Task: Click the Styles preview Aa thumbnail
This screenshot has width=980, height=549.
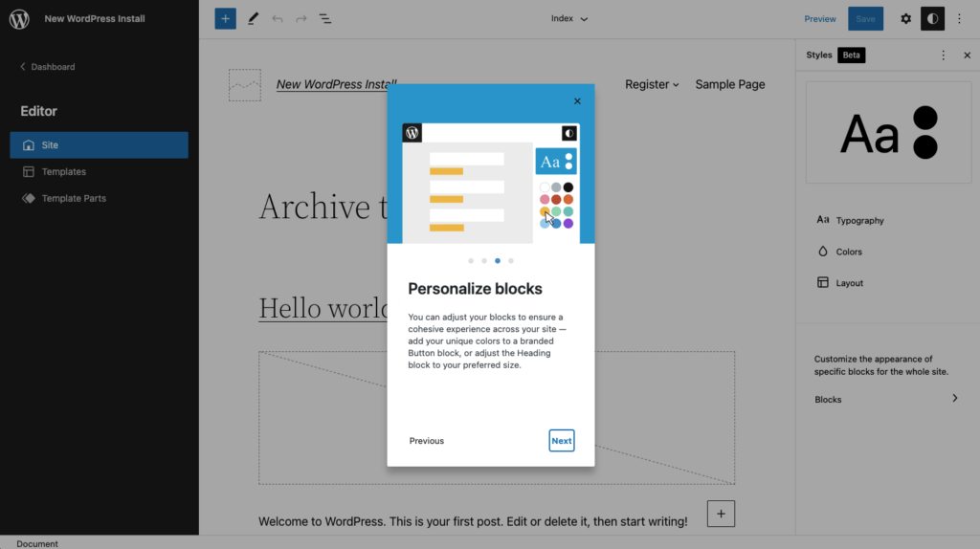Action: (x=888, y=132)
